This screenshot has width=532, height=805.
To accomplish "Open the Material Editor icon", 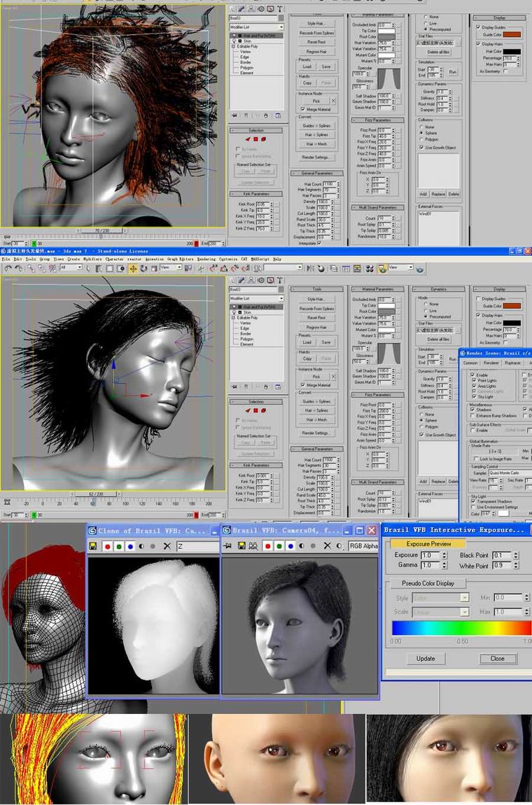I will [370, 268].
